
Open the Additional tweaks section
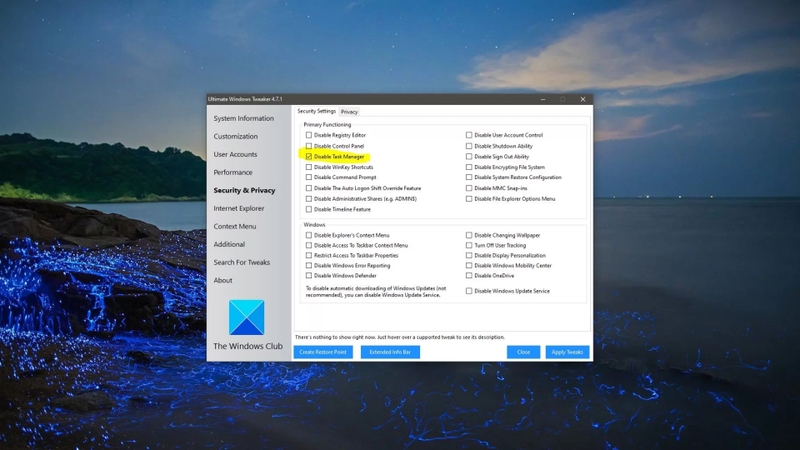coord(229,244)
